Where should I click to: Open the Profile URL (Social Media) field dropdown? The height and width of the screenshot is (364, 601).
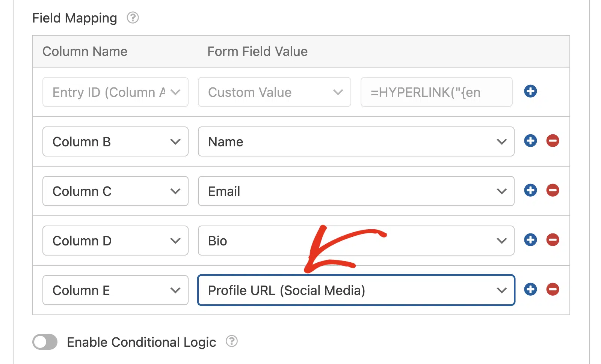coord(356,290)
